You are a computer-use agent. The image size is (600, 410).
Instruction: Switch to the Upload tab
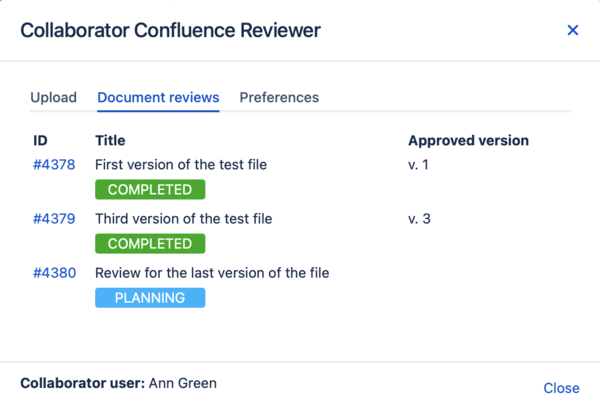pos(53,98)
